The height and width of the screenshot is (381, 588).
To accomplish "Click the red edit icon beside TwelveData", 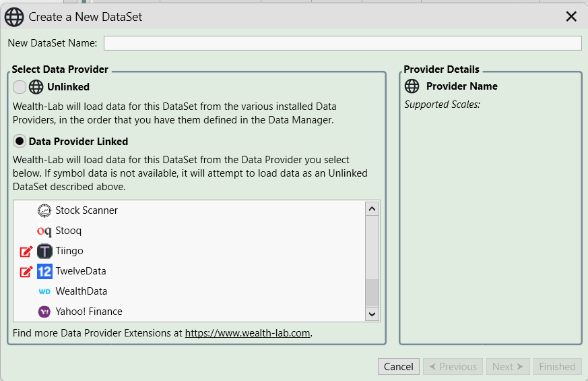I will point(26,272).
